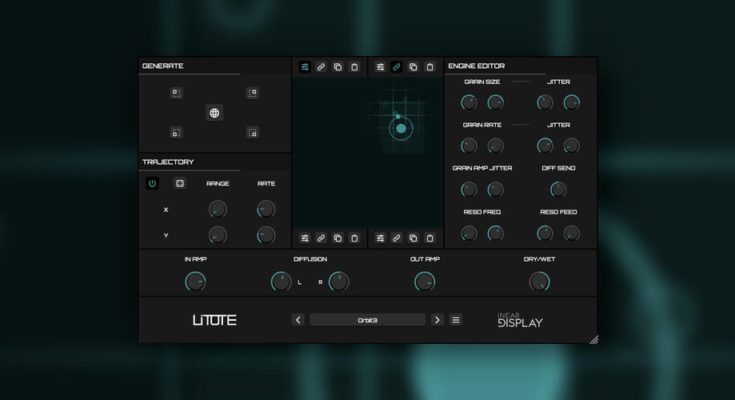
Task: Click the Orbit3 preset name field
Action: point(367,320)
